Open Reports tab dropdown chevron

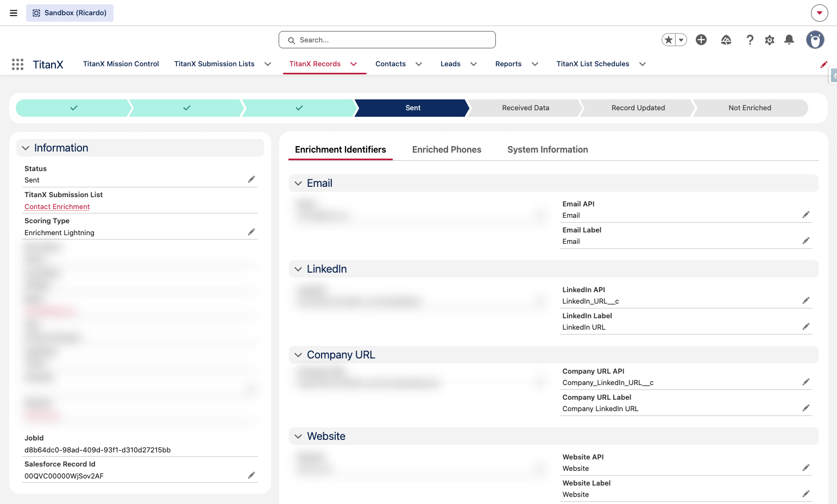(x=535, y=64)
